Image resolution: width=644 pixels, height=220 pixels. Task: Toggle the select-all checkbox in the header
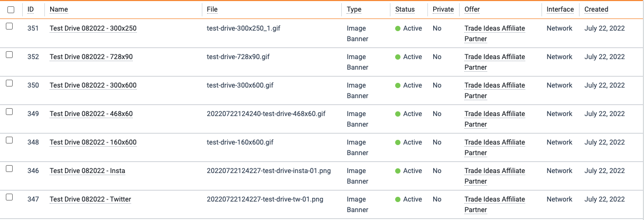[11, 9]
